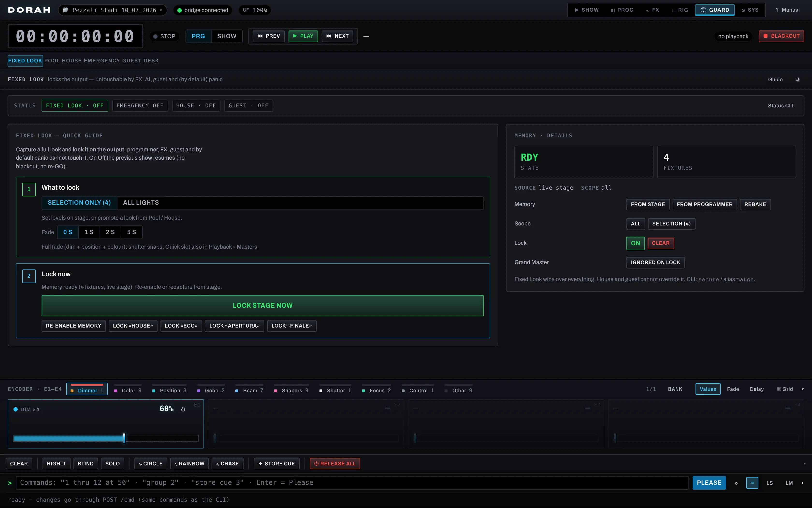
Task: Open the FX tab with the wave icon
Action: [x=652, y=10]
